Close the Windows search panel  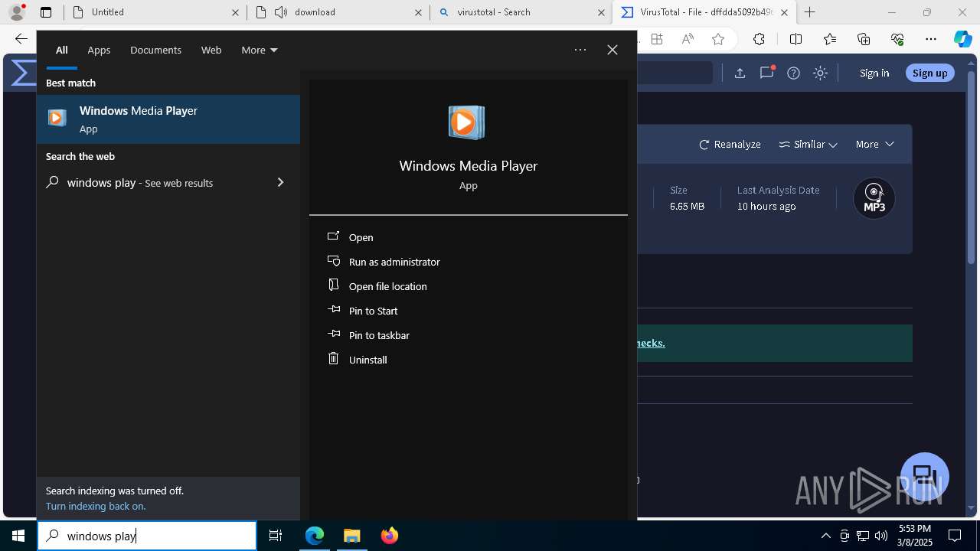pyautogui.click(x=612, y=50)
